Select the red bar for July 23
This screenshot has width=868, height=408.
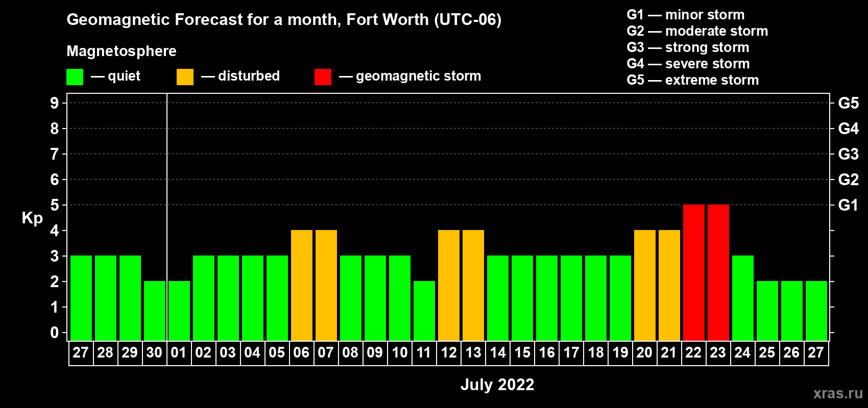(718, 273)
